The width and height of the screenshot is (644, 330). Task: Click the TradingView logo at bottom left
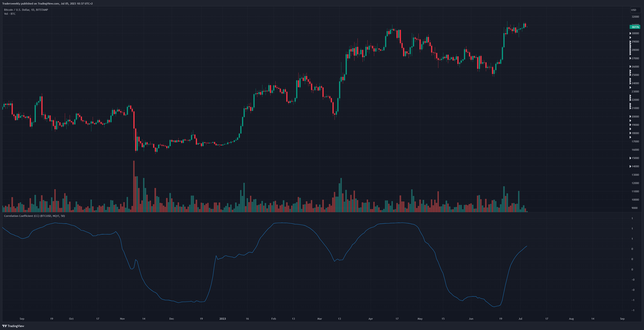click(13, 326)
